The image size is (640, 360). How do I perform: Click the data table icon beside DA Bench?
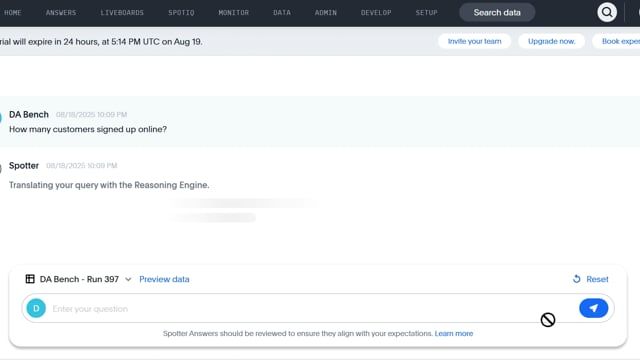pyautogui.click(x=30, y=279)
